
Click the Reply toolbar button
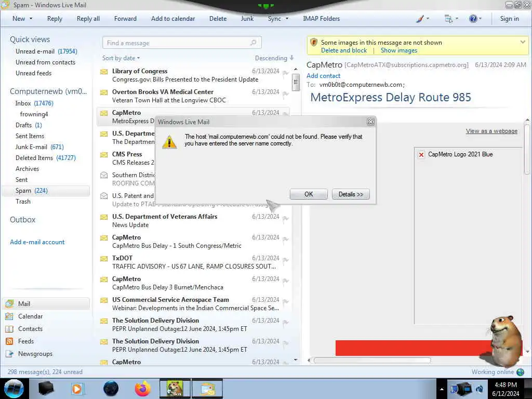click(x=55, y=19)
